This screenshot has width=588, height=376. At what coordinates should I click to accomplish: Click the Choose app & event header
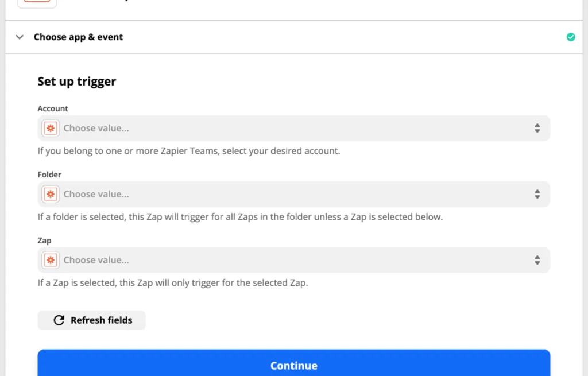click(x=78, y=37)
